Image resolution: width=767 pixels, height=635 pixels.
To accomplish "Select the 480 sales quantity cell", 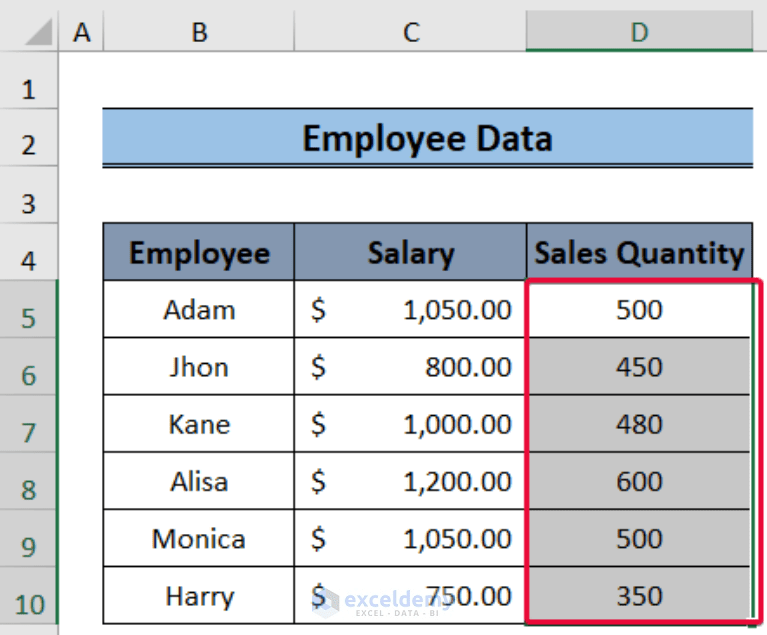I will (x=639, y=424).
